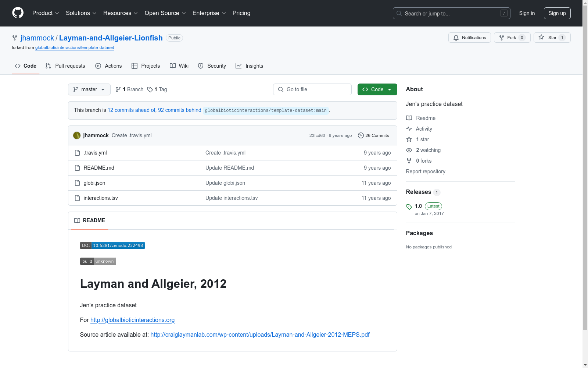Open the Pricing page
Viewport: 588px width, 368px height.
pos(241,13)
